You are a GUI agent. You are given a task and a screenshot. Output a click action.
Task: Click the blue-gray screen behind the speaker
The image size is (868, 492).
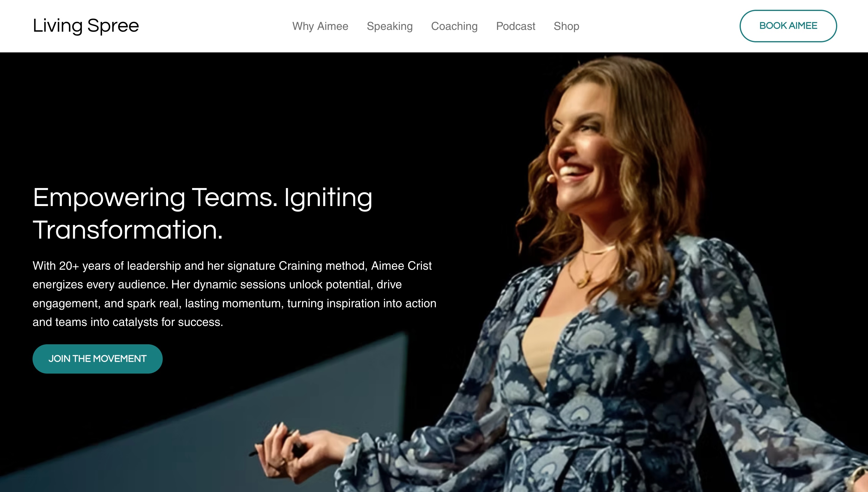pyautogui.click(x=338, y=389)
